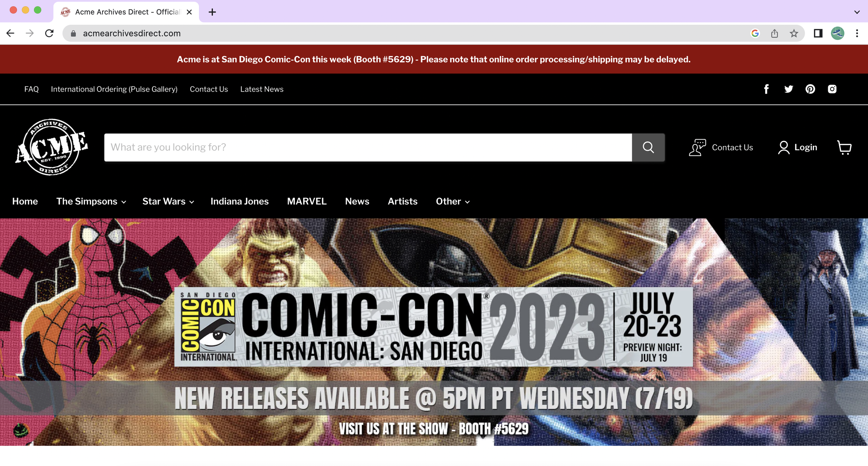Image resolution: width=868 pixels, height=466 pixels.
Task: Click the browser forward arrow
Action: [30, 33]
